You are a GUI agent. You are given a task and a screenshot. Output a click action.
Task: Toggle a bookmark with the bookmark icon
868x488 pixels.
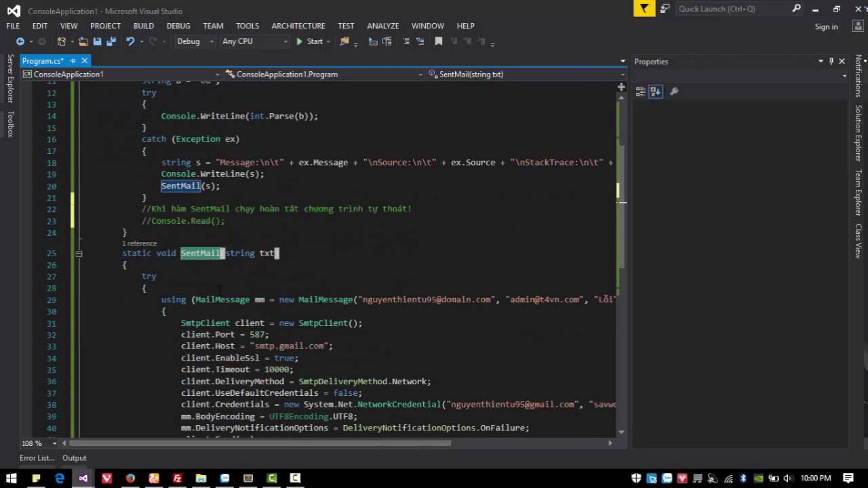(x=439, y=41)
